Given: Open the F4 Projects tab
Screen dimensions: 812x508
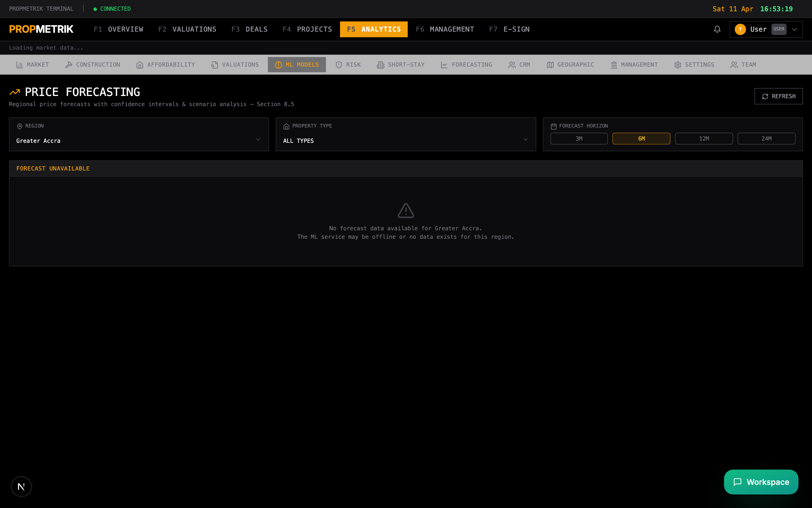Looking at the screenshot, I should [x=307, y=29].
